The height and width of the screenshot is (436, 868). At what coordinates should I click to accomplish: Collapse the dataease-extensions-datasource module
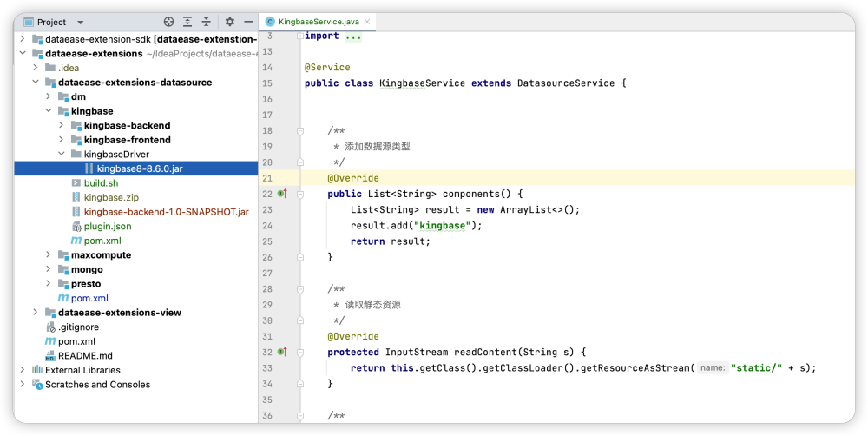pos(36,82)
